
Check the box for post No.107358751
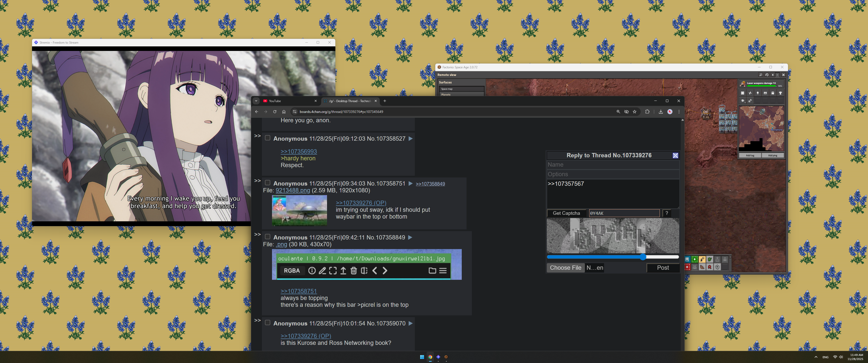click(x=267, y=183)
